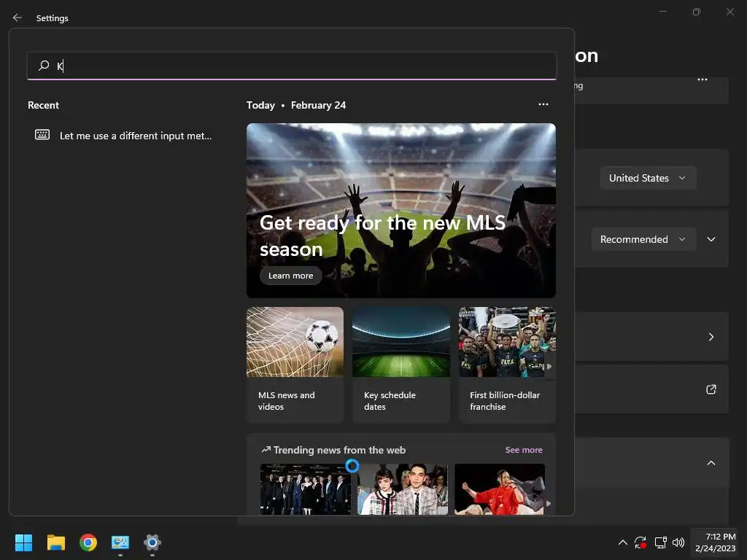Launch Google Chrome from the taskbar
The image size is (747, 560).
[88, 542]
